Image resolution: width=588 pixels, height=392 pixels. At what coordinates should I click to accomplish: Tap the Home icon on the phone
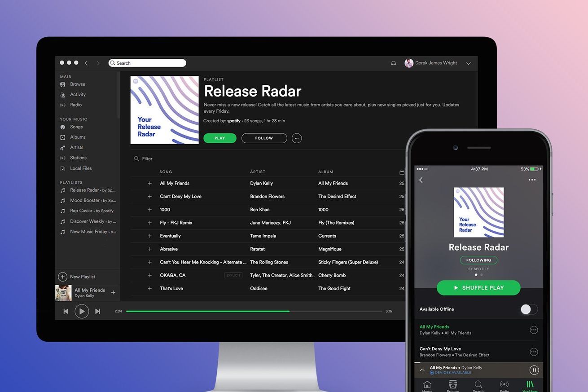(x=426, y=385)
